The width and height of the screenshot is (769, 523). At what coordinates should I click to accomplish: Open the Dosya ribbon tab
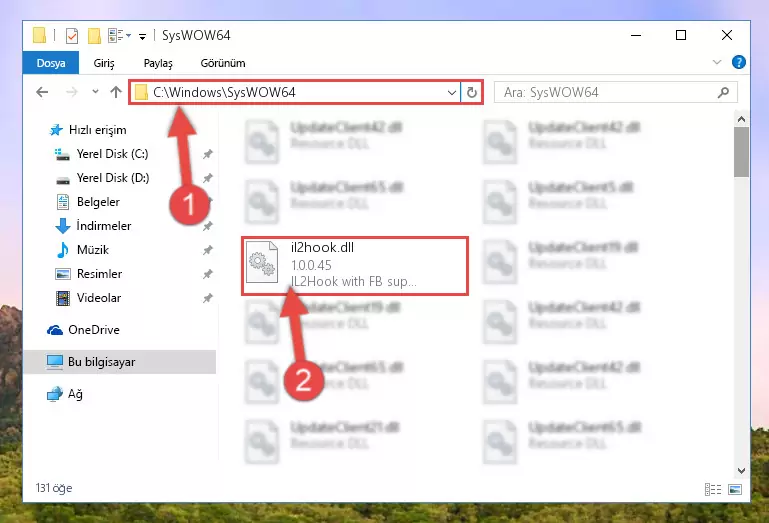[51, 63]
